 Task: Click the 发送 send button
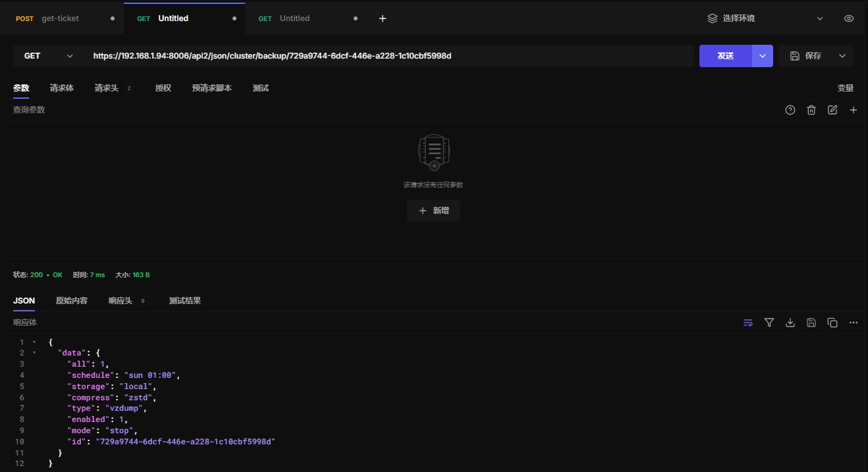pos(725,56)
